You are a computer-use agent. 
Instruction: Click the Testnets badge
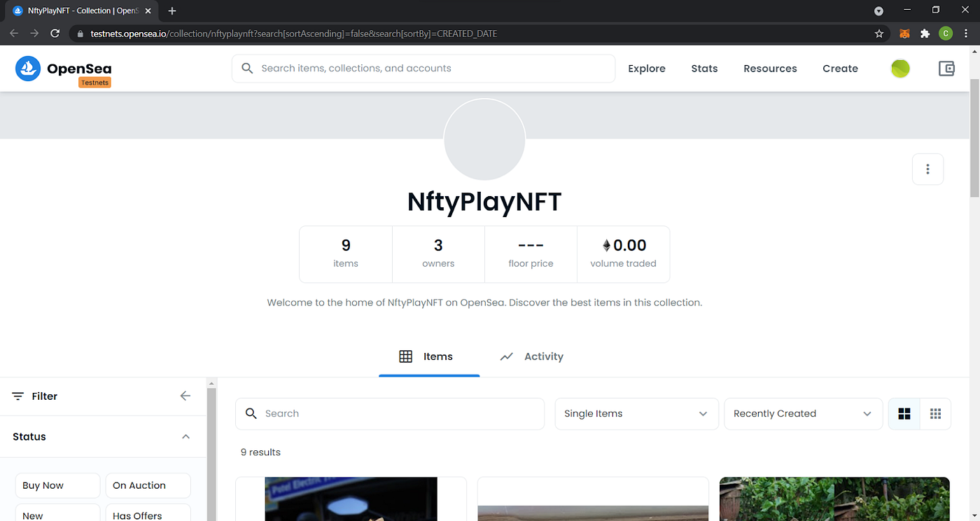[94, 83]
